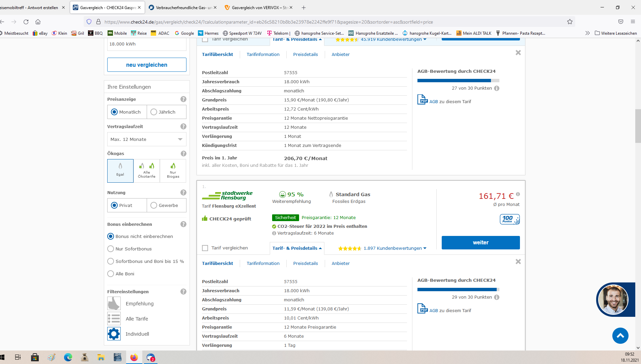
Task: Select the Monatlich price display option
Action: (127, 112)
